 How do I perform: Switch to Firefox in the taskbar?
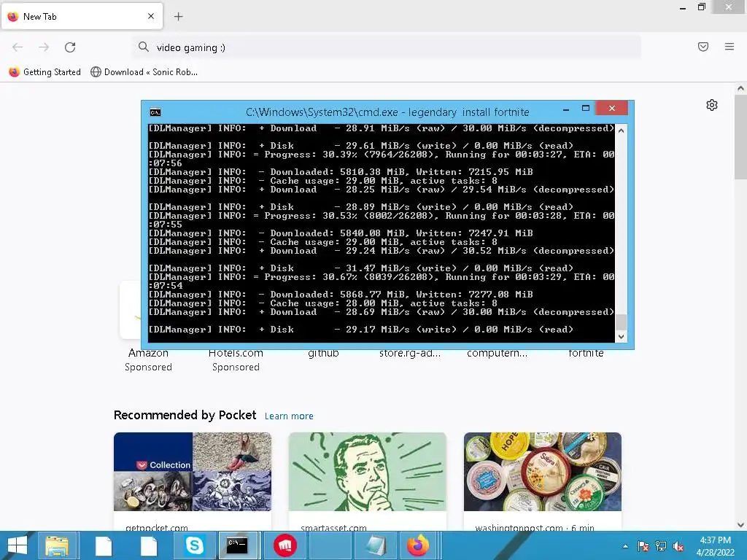pos(418,545)
